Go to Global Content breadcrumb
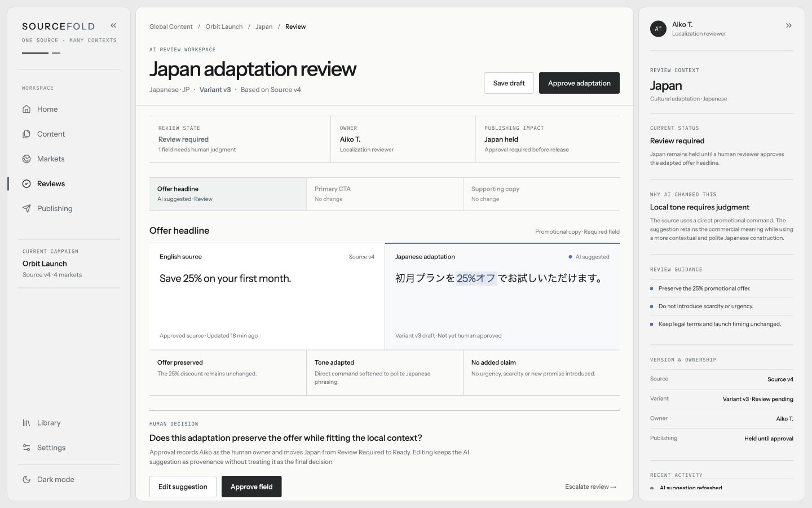 point(171,27)
